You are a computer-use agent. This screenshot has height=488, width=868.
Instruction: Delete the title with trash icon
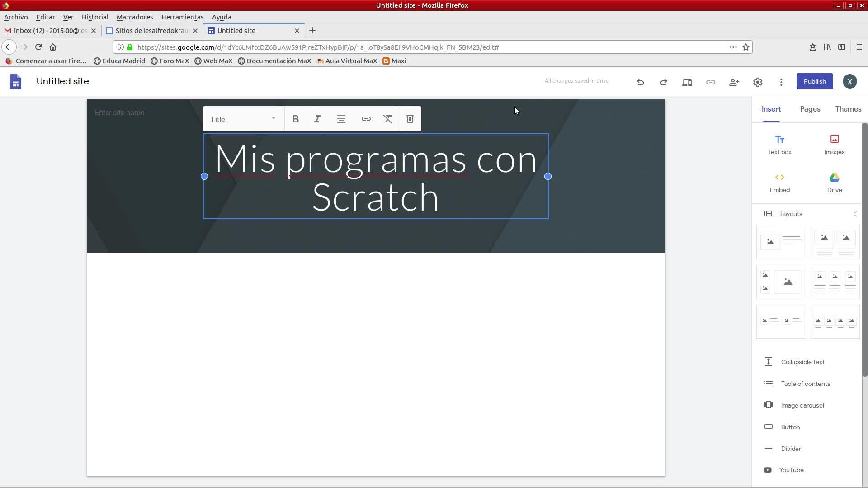click(x=410, y=119)
